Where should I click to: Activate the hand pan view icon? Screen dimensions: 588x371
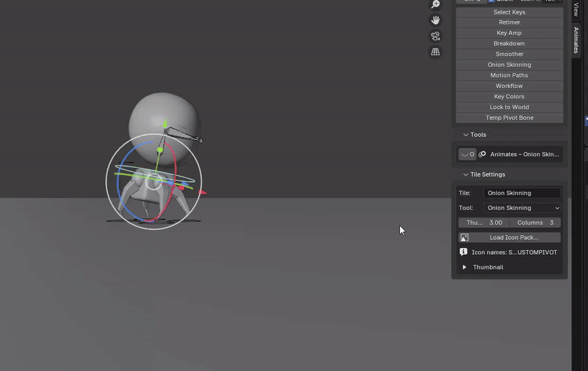tap(435, 20)
